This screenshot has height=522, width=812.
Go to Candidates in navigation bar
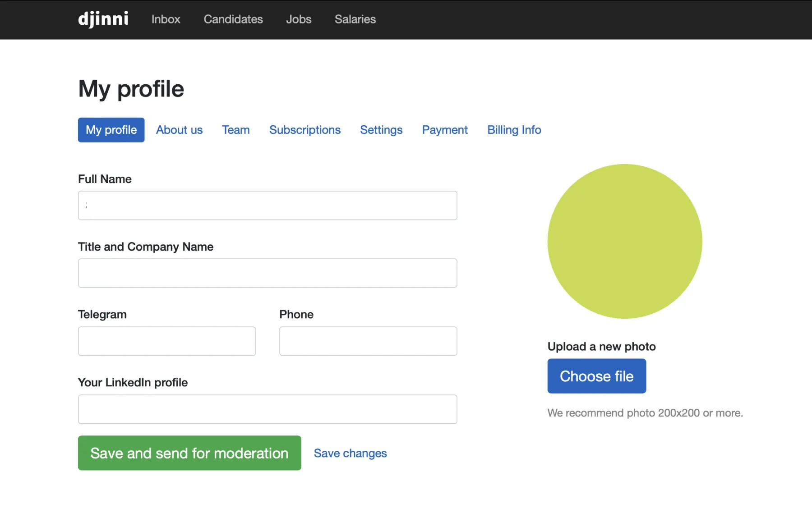233,19
